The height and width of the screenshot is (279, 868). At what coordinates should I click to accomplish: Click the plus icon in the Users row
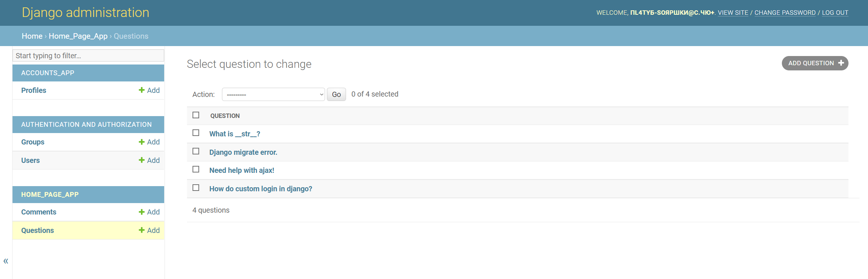(141, 160)
